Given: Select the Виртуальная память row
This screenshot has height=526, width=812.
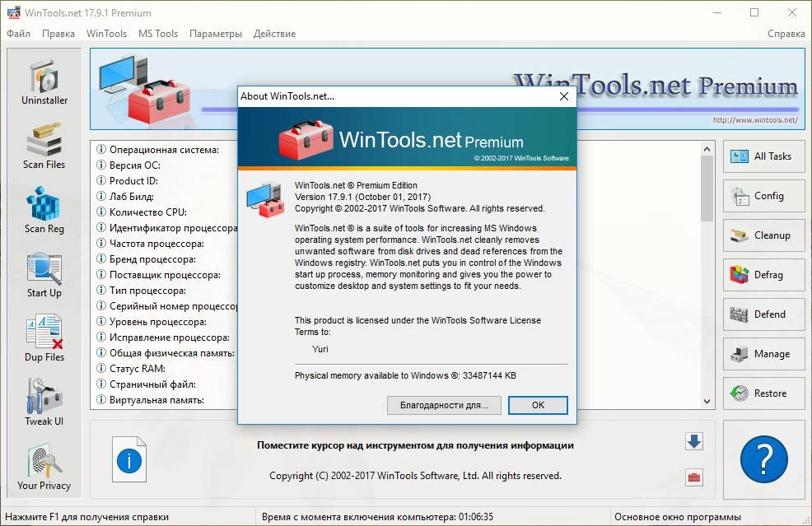Looking at the screenshot, I should 164,400.
